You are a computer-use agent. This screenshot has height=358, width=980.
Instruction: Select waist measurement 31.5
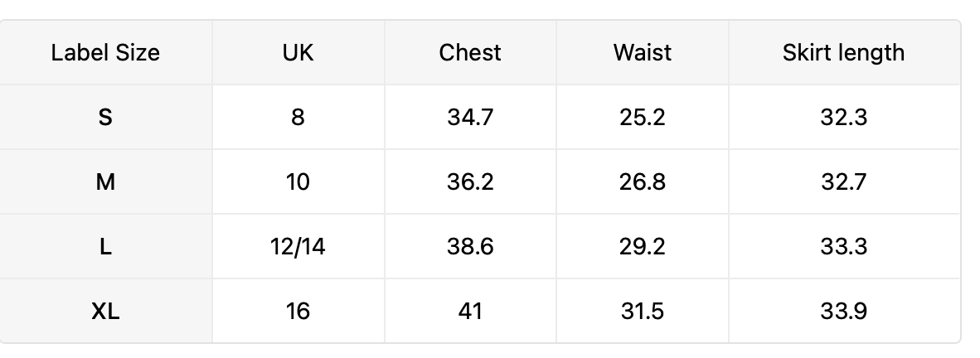click(643, 311)
